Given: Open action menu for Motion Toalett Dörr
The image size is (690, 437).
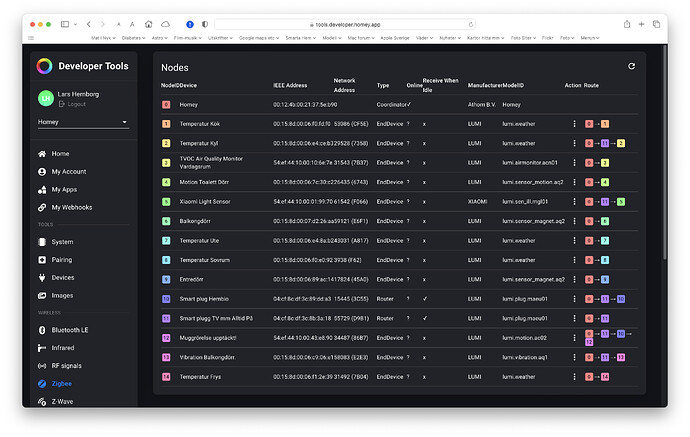Looking at the screenshot, I should tap(574, 182).
